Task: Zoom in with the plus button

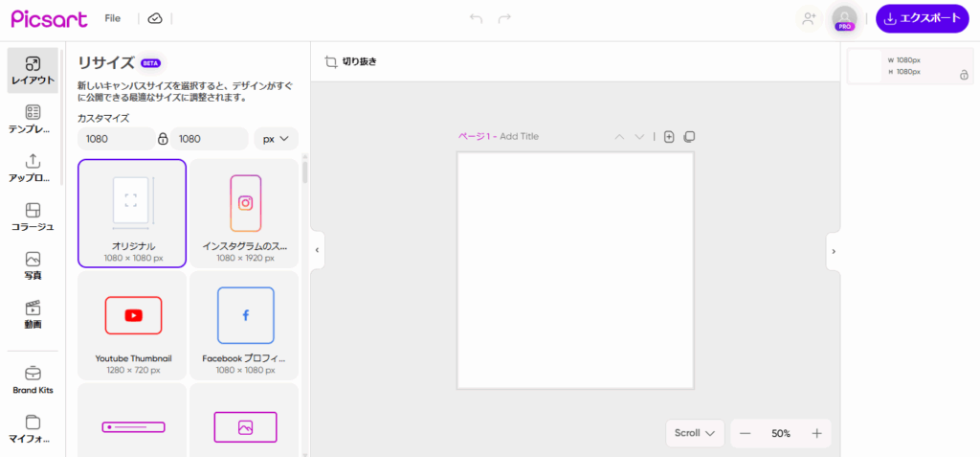Action: [816, 433]
